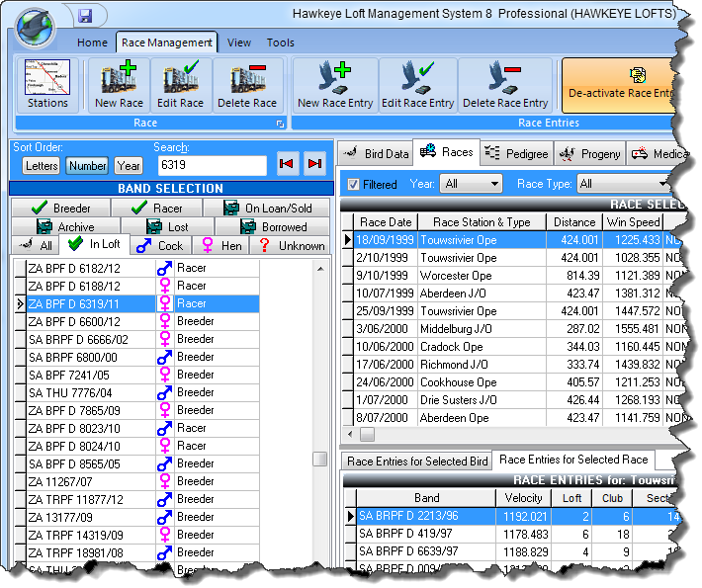Expand the Race group dialog launcher
This screenshot has width=702, height=588.
point(280,124)
